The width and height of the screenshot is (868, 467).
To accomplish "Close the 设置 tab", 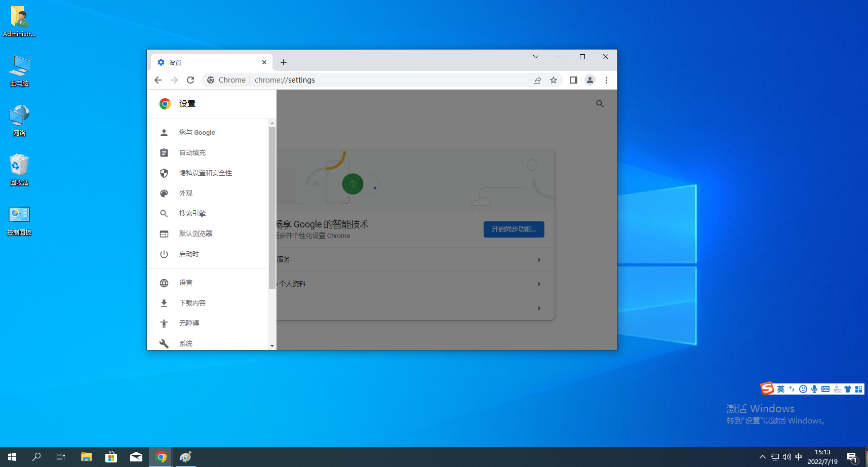I will [x=264, y=62].
